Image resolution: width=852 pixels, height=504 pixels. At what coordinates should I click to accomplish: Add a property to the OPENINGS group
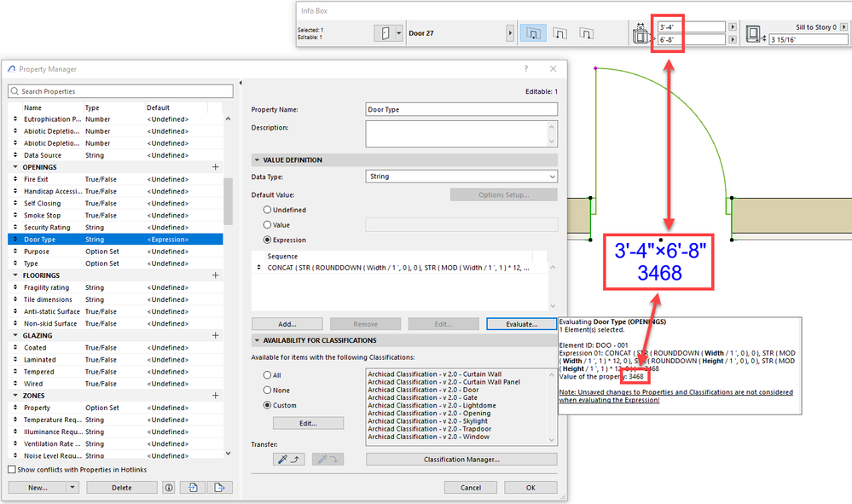pyautogui.click(x=215, y=167)
